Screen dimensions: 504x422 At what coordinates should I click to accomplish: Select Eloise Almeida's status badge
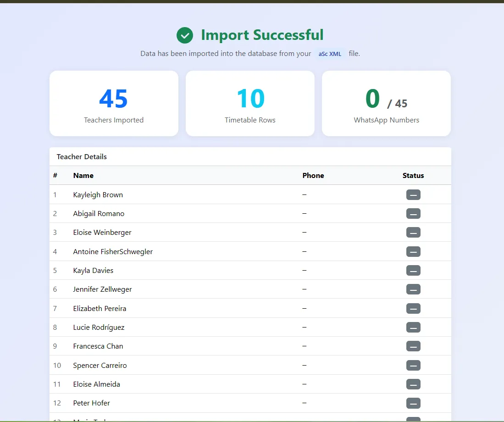pyautogui.click(x=413, y=384)
